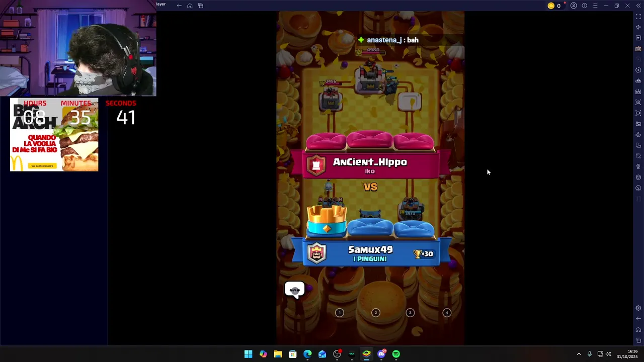
Task: Open the multi-instance stacked layers icon
Action: [x=638, y=177]
